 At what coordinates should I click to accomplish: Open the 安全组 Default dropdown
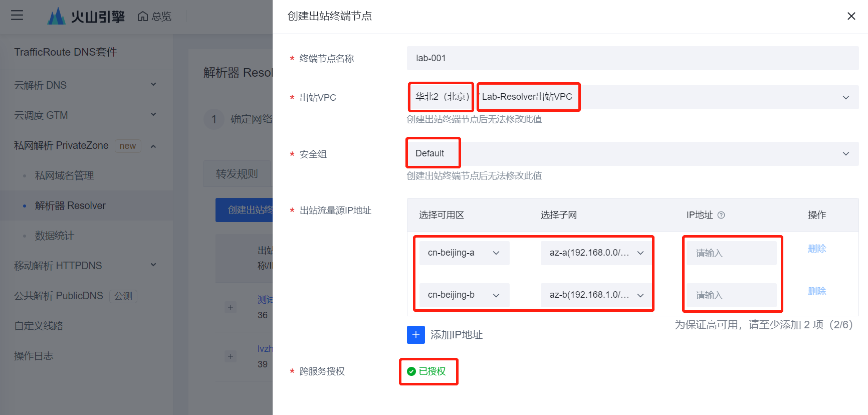(x=845, y=154)
